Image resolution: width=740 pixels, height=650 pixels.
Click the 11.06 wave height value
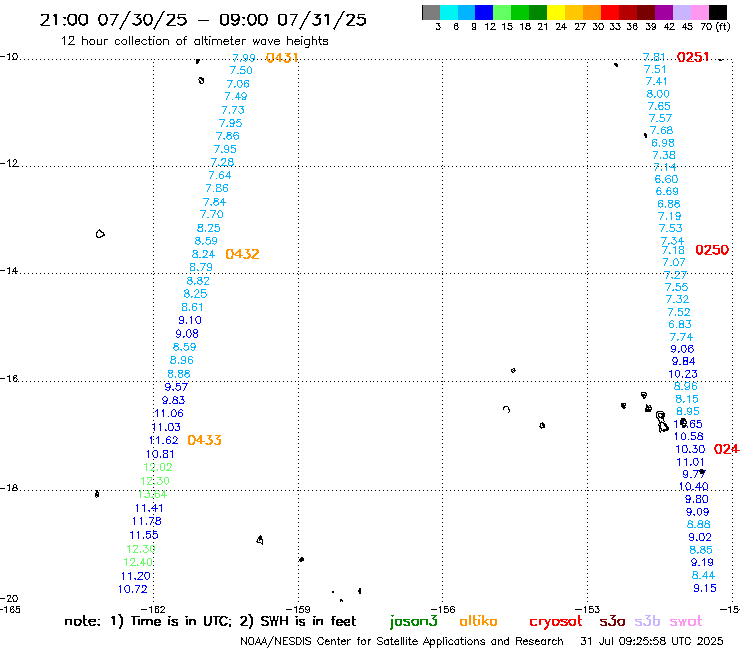click(x=169, y=414)
